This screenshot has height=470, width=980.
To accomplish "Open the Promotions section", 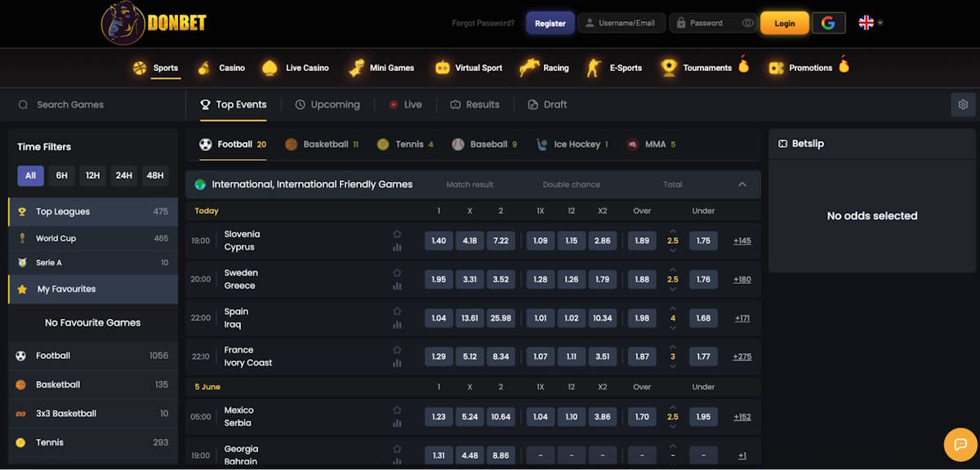I will (808, 68).
